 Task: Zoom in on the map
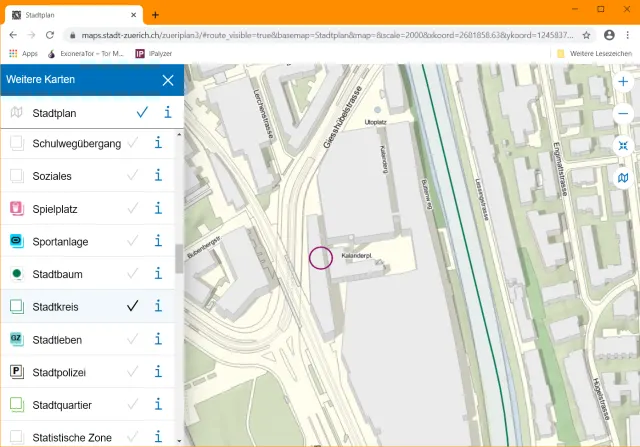(x=623, y=81)
